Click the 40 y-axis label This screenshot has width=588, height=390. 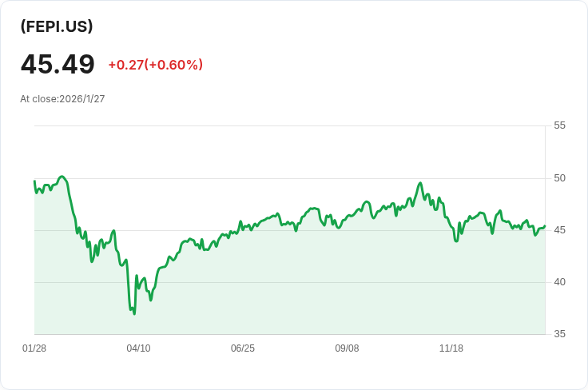click(559, 282)
